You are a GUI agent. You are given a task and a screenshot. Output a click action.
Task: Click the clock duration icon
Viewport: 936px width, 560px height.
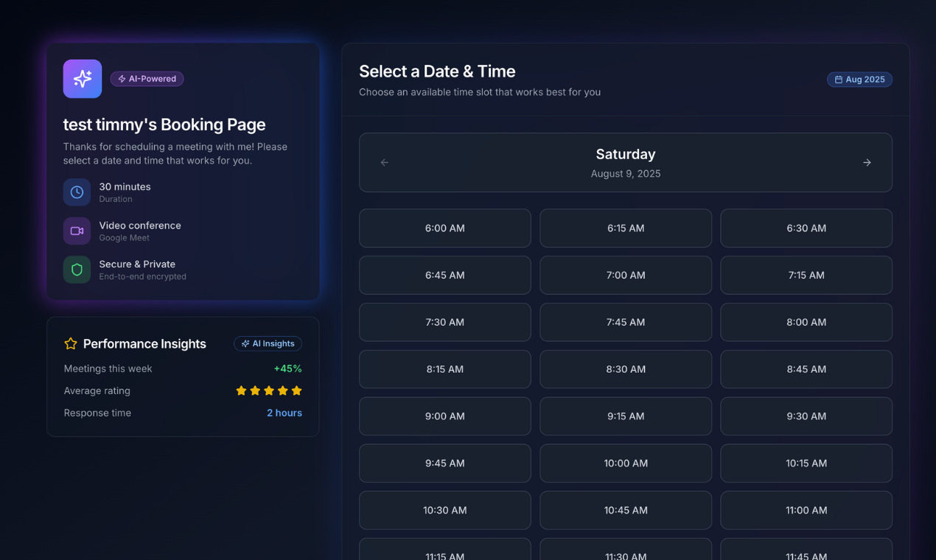[77, 192]
